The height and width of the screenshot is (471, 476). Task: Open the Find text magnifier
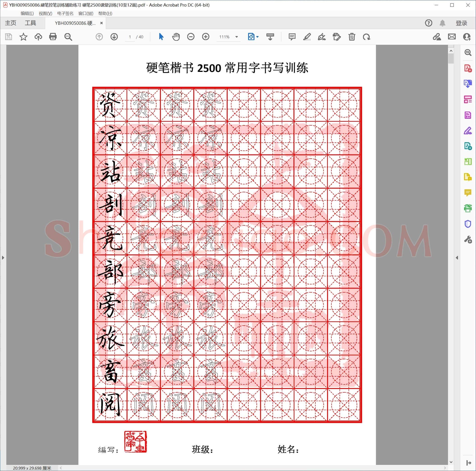pyautogui.click(x=68, y=37)
